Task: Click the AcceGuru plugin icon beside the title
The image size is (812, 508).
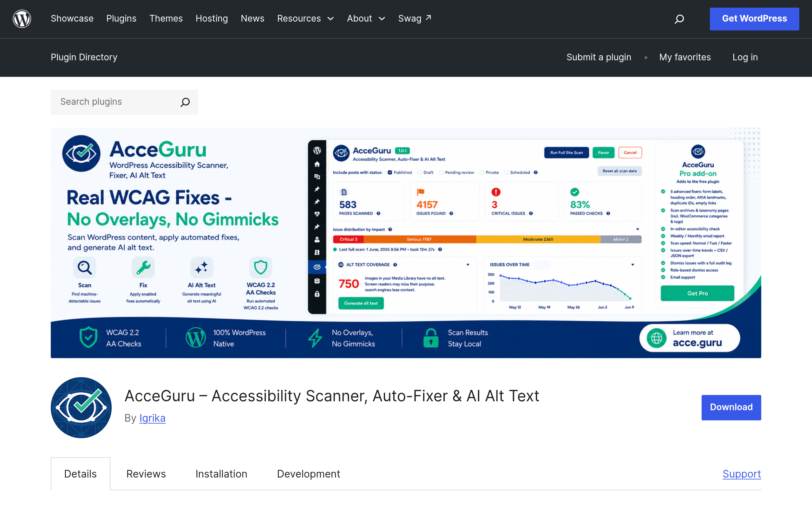Action: [81, 408]
